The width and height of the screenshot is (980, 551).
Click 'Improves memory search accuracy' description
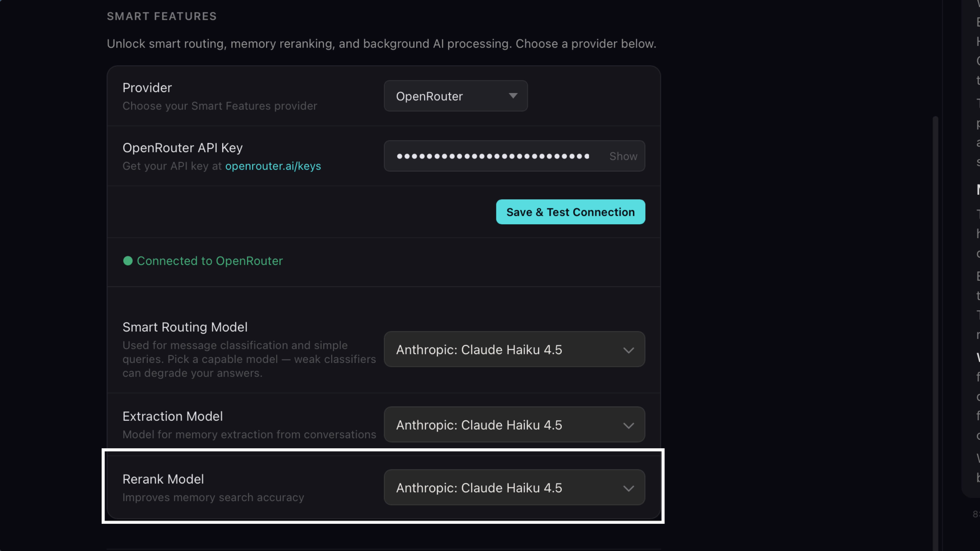(213, 497)
